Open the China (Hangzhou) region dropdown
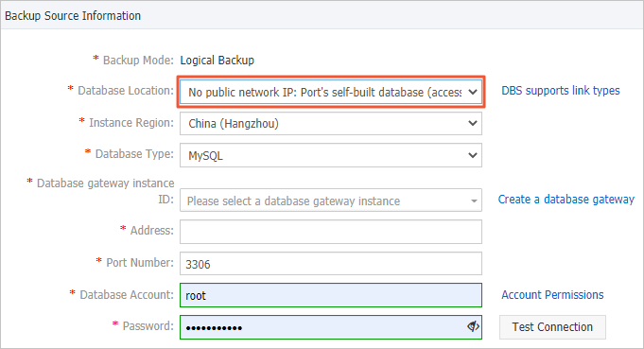The width and height of the screenshot is (644, 349). pyautogui.click(x=331, y=124)
